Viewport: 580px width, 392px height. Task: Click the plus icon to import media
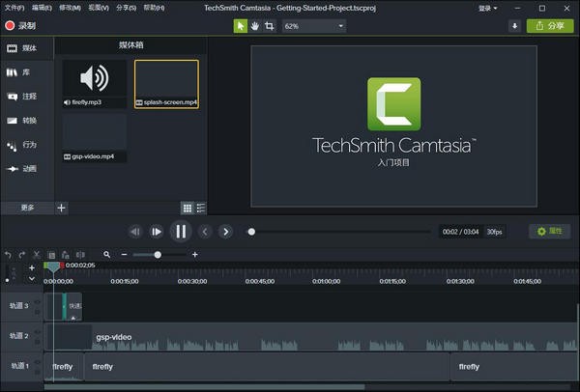point(62,208)
